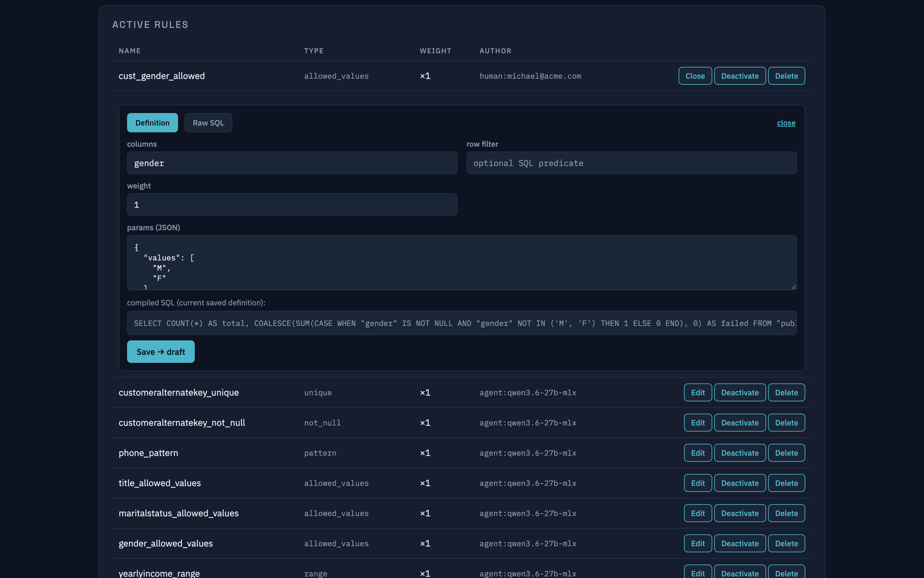Focus the columns input containing gender
Viewport: 924px width, 578px height.
pyautogui.click(x=292, y=163)
